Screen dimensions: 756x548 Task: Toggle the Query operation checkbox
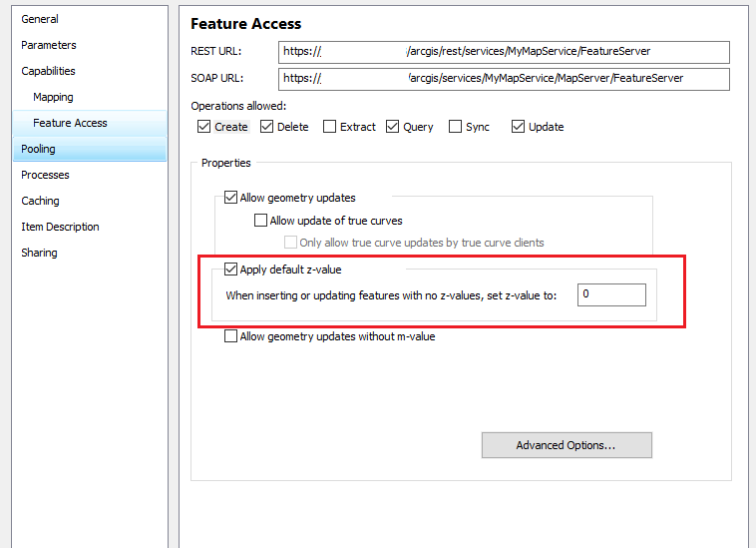pos(393,127)
